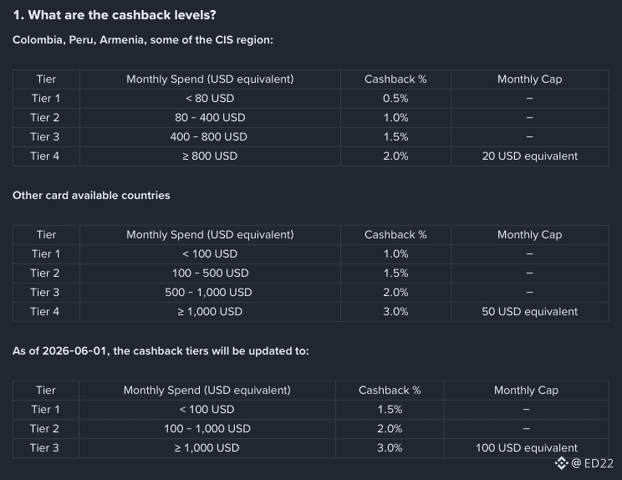This screenshot has height=480, width=622.
Task: Click the '20 USD equivalent' monthly cap cell
Action: point(530,156)
